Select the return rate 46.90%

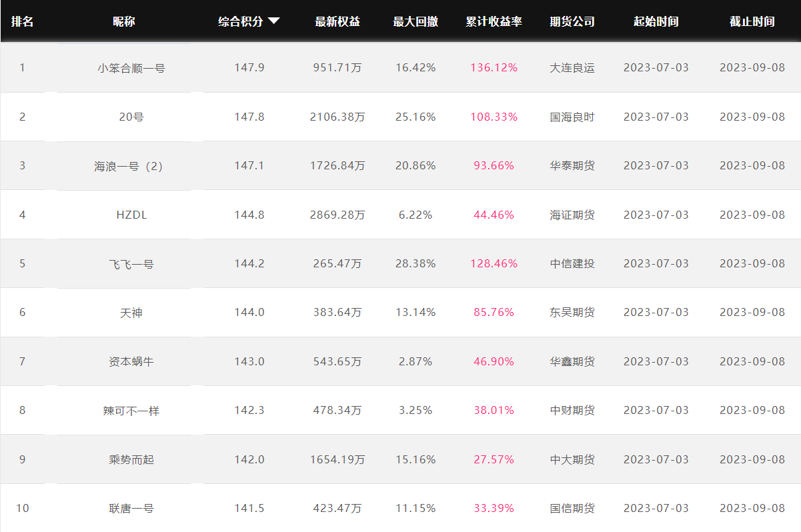point(494,361)
